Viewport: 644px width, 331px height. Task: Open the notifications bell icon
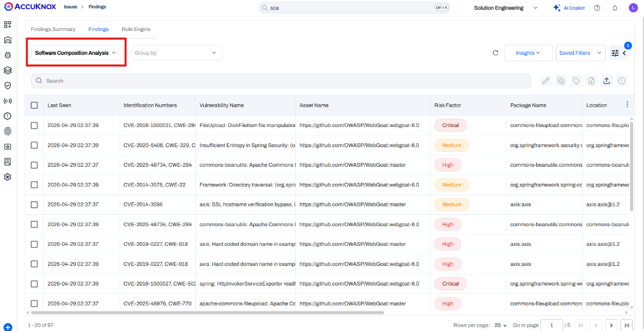point(615,8)
